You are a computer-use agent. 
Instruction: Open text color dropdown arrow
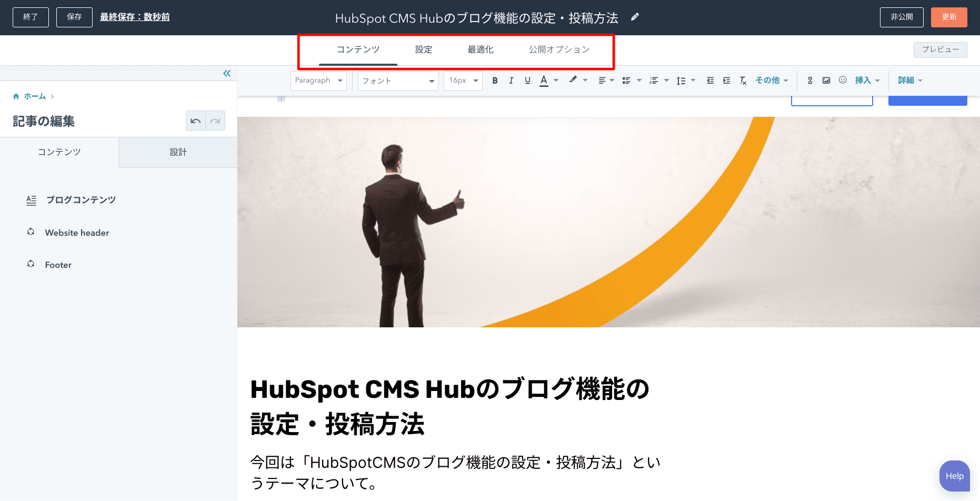coord(556,81)
